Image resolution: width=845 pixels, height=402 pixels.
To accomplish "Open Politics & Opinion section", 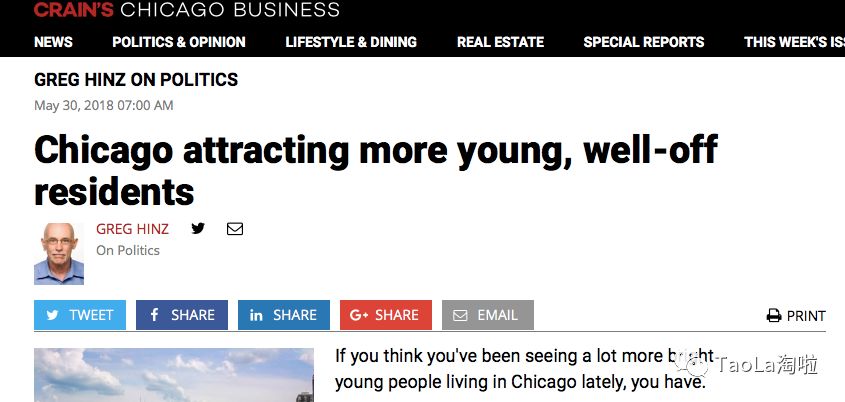I will point(178,42).
